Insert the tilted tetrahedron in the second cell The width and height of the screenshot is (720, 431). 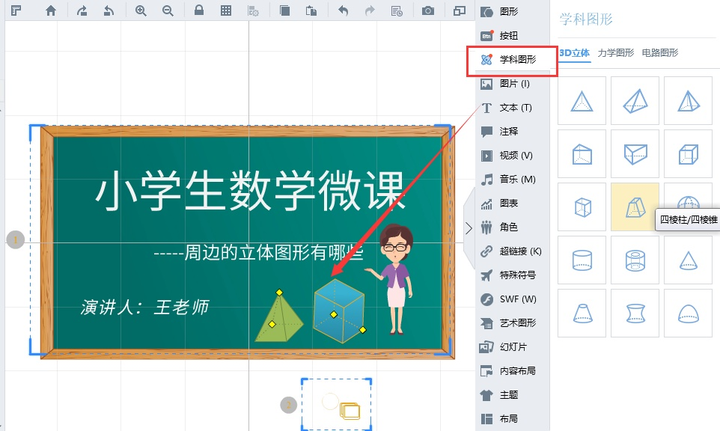click(635, 101)
